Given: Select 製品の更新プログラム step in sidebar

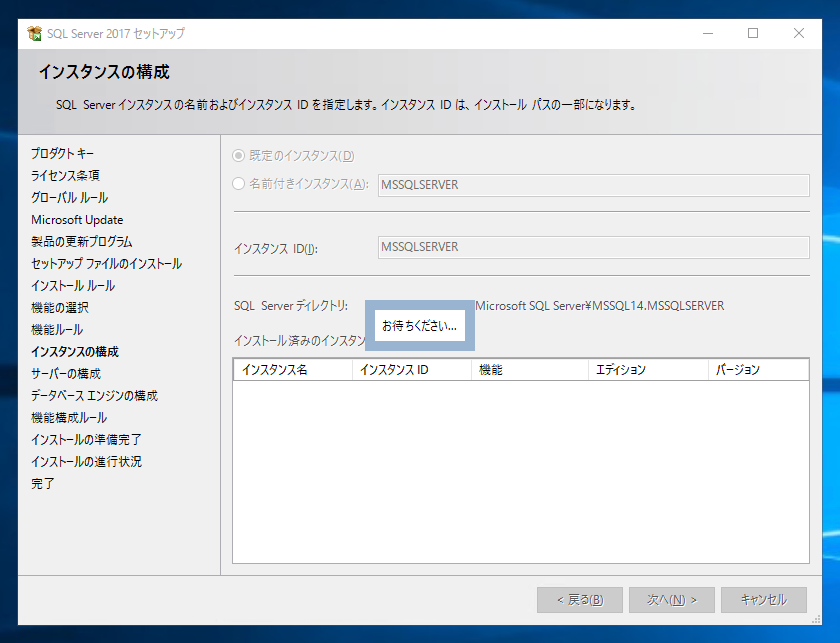Looking at the screenshot, I should click(x=82, y=242).
